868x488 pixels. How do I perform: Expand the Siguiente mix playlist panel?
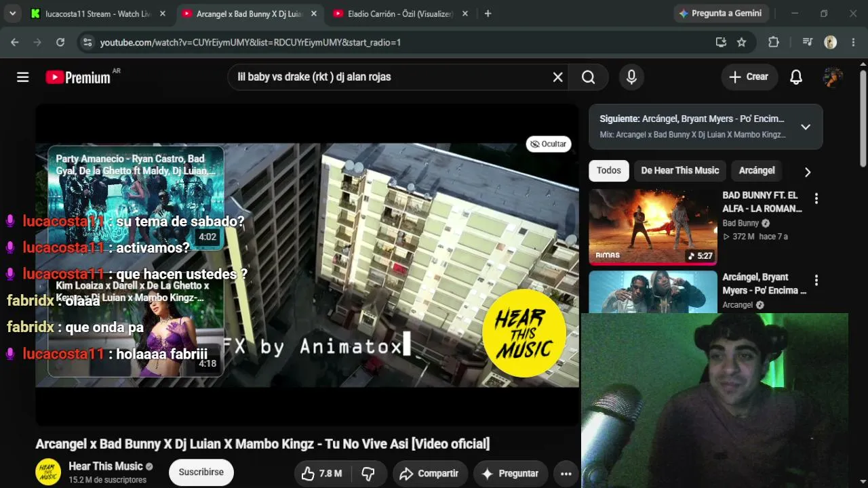(x=806, y=127)
